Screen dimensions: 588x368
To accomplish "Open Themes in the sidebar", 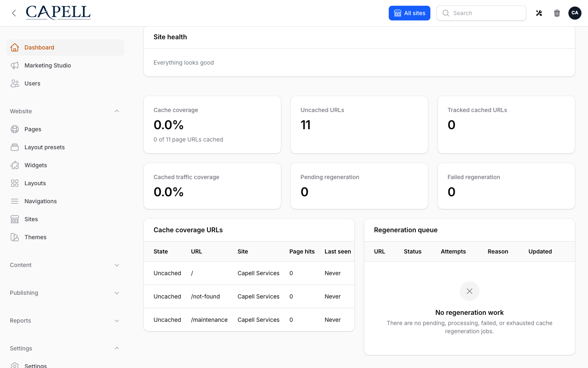I will (x=65, y=237).
